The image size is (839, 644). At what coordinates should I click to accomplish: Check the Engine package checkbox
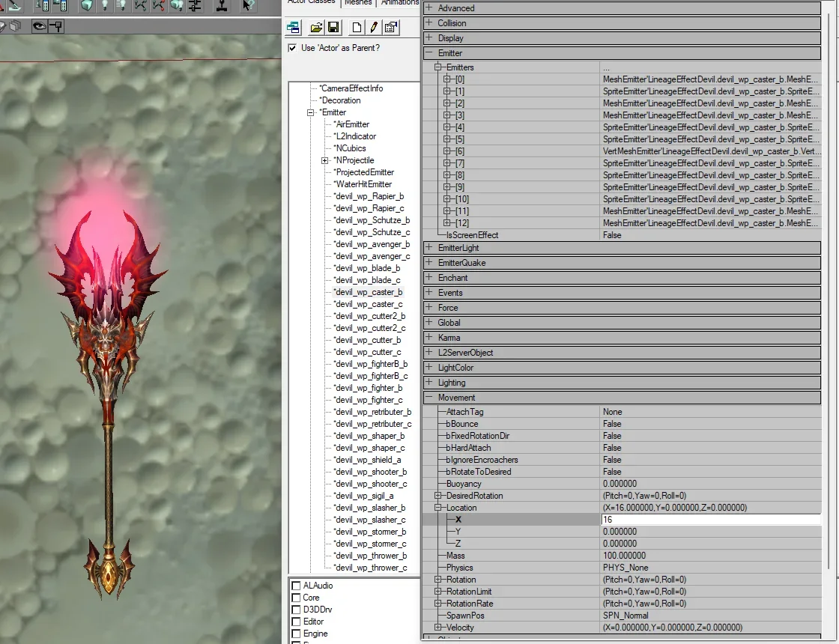296,634
